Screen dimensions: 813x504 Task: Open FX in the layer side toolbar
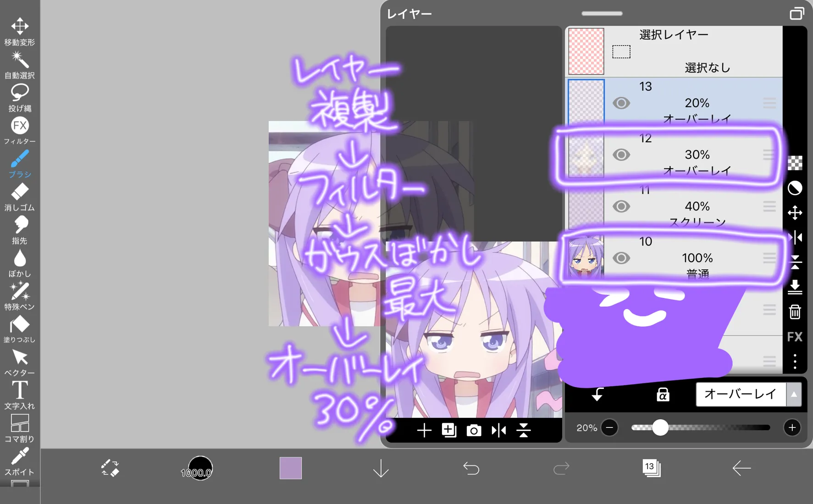pos(795,337)
